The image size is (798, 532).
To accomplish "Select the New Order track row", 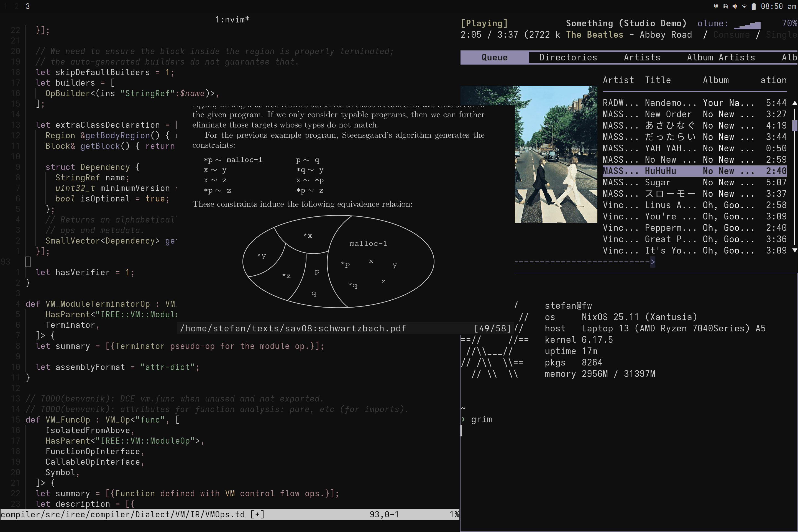I will click(x=668, y=114).
